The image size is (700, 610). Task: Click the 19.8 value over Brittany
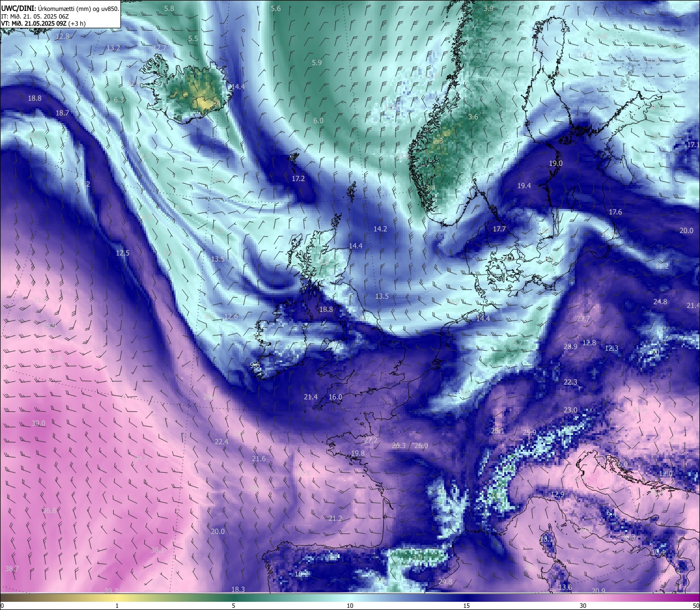(x=358, y=454)
